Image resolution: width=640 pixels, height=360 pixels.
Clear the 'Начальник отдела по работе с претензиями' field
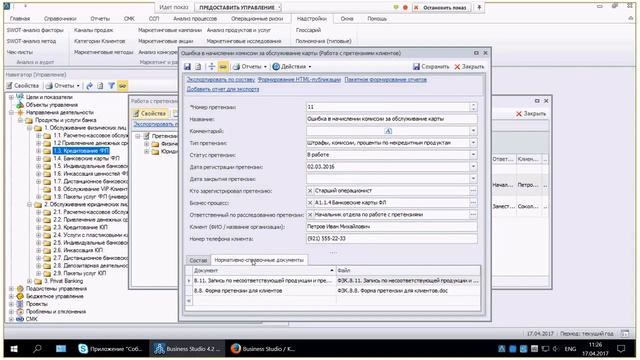[310, 214]
